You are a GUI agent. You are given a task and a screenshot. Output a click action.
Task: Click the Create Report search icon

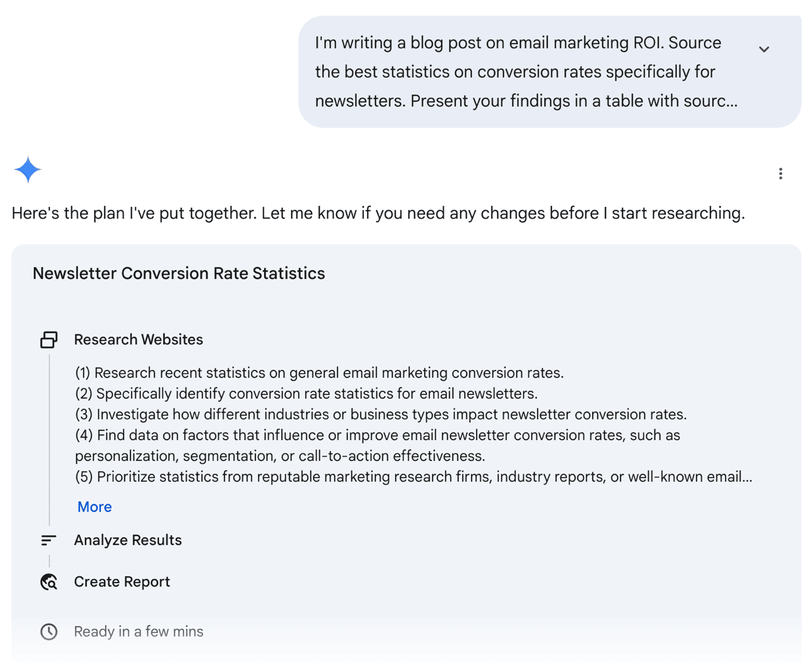click(x=49, y=581)
